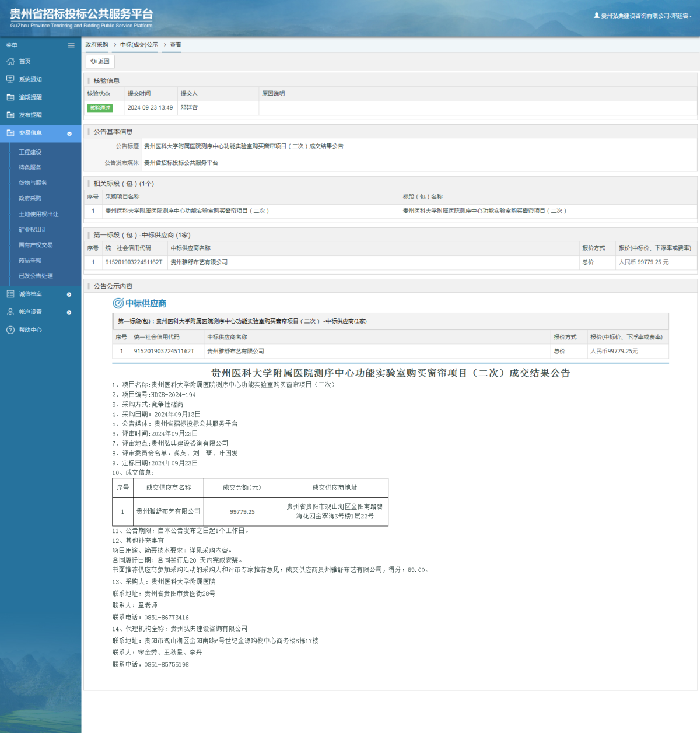Select 政府采购 submenu item
Image resolution: width=700 pixels, height=733 pixels.
click(30, 198)
